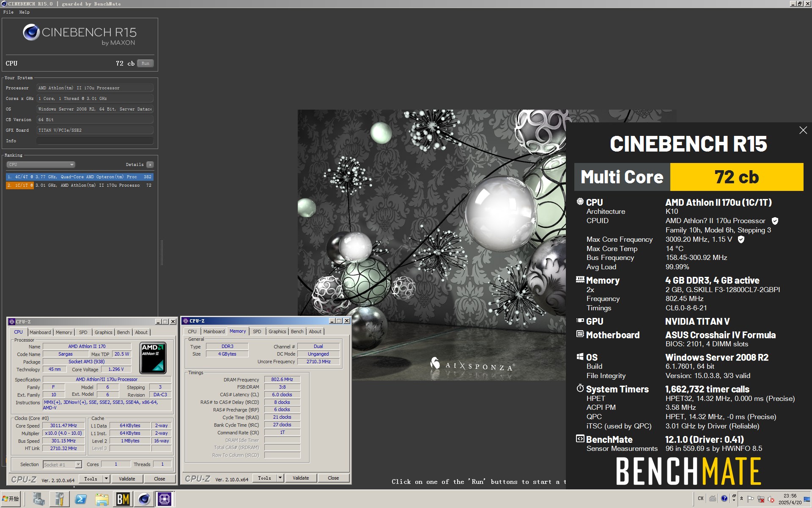Switch to Memory tab in left CPU-Z
The height and width of the screenshot is (508, 812).
tap(64, 333)
